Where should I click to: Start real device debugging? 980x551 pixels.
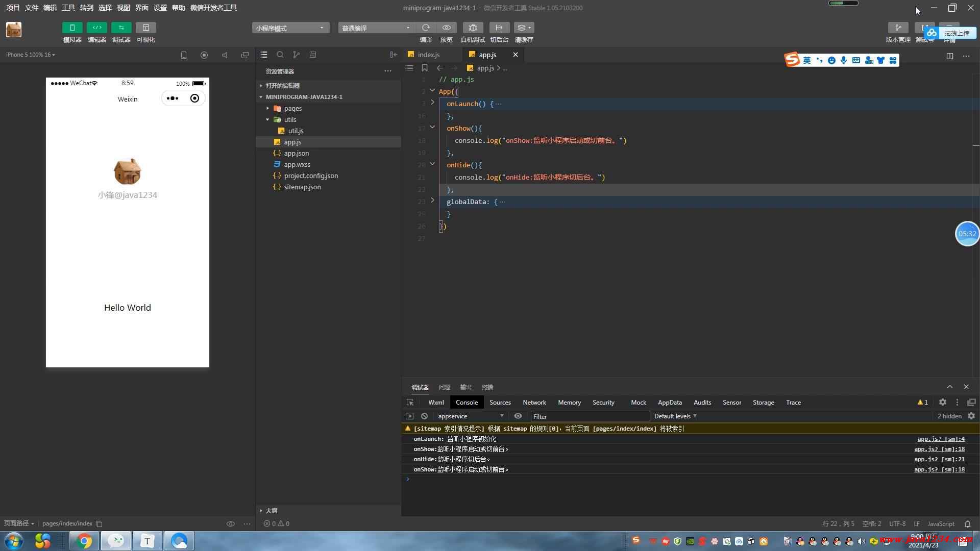pyautogui.click(x=473, y=28)
